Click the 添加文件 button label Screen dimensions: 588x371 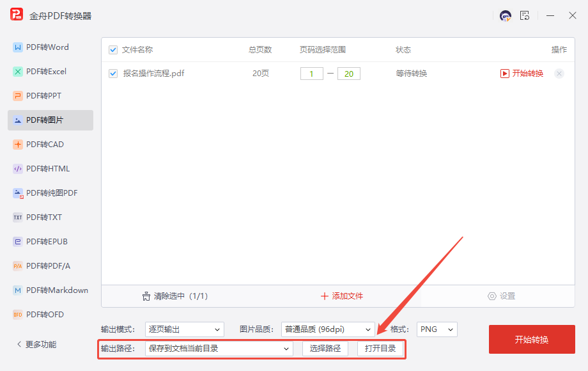coord(347,296)
